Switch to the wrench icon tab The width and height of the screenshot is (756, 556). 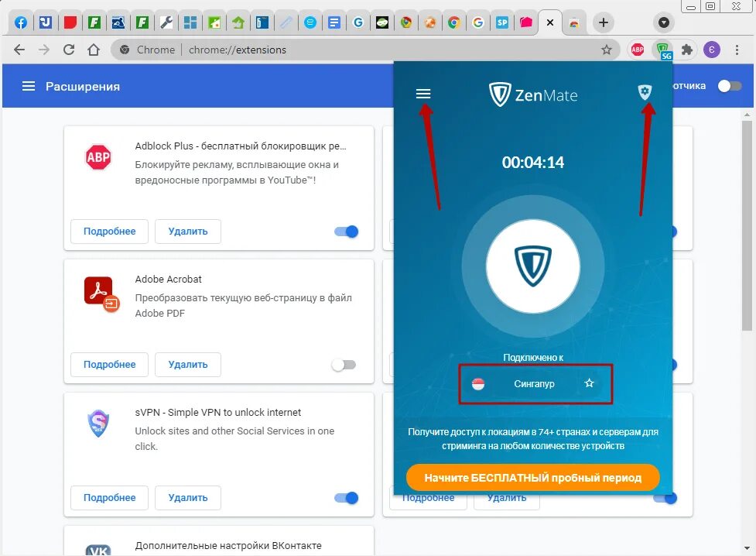pyautogui.click(x=166, y=22)
